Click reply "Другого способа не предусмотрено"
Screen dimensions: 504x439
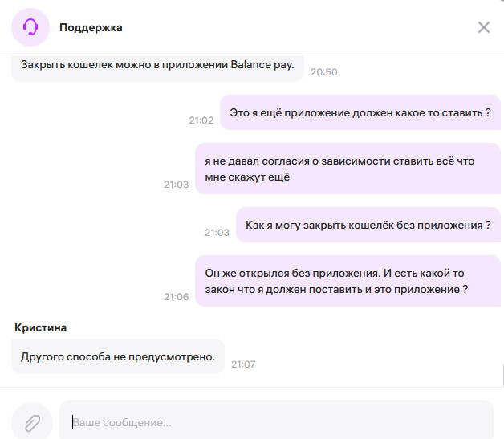point(117,356)
